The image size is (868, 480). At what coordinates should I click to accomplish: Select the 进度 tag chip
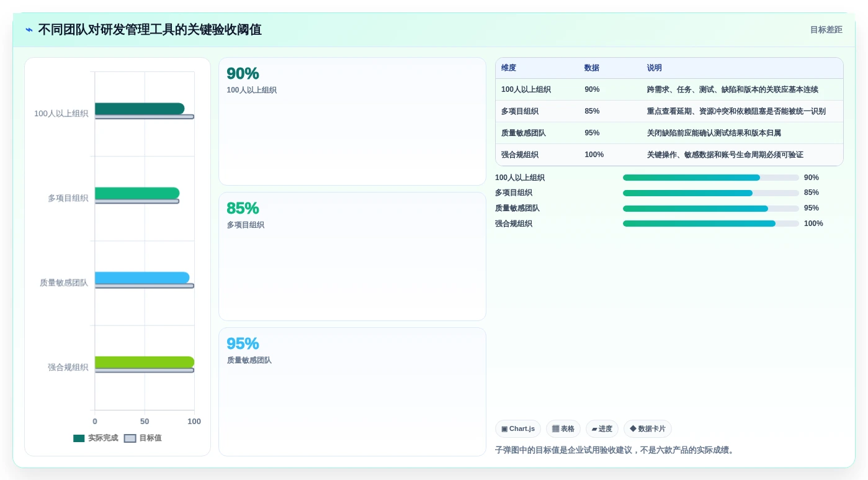tap(602, 429)
